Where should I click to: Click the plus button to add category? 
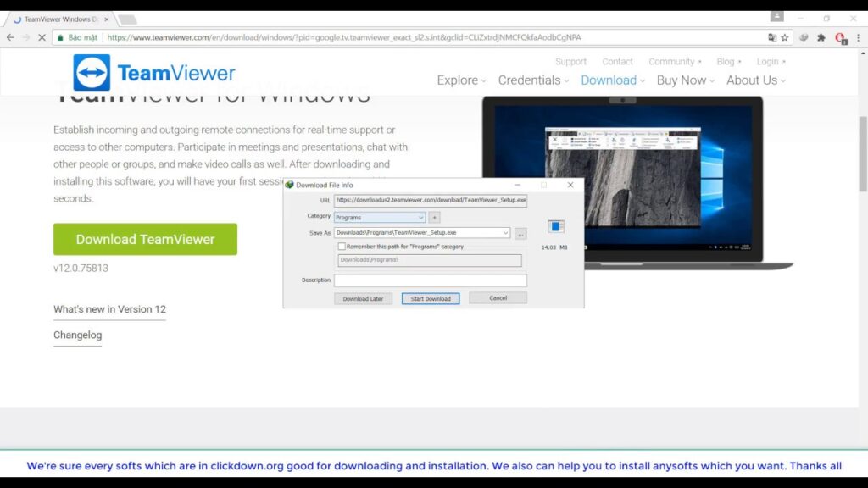point(435,218)
